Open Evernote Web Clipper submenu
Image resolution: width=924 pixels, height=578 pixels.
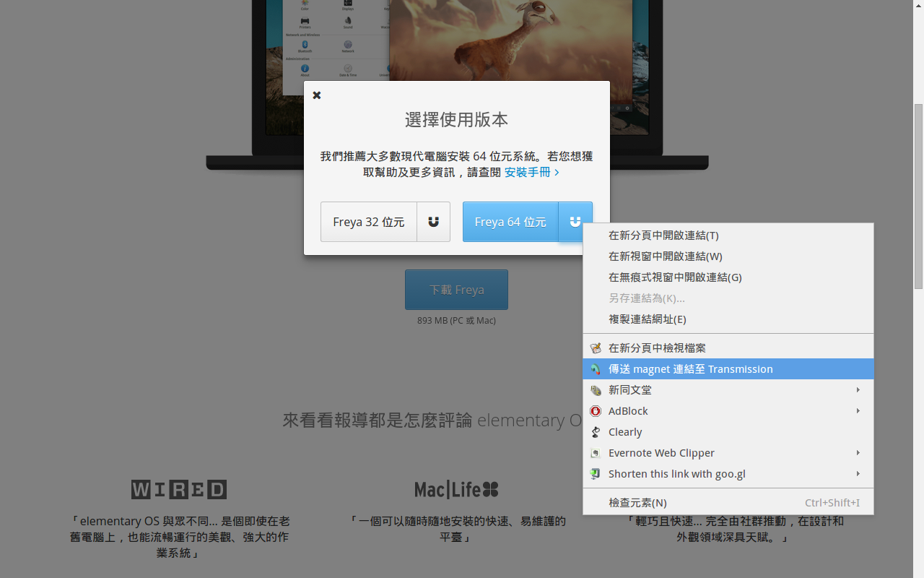pos(728,453)
